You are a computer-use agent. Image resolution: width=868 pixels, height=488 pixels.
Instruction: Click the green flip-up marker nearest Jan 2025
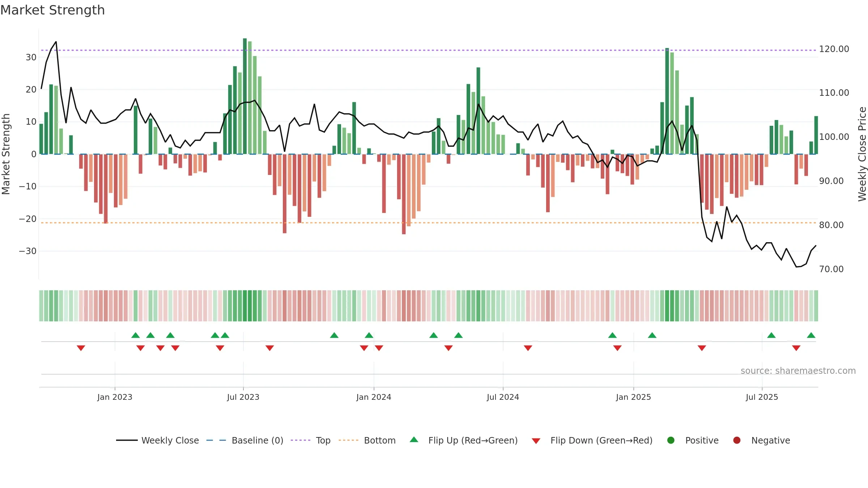coord(652,335)
